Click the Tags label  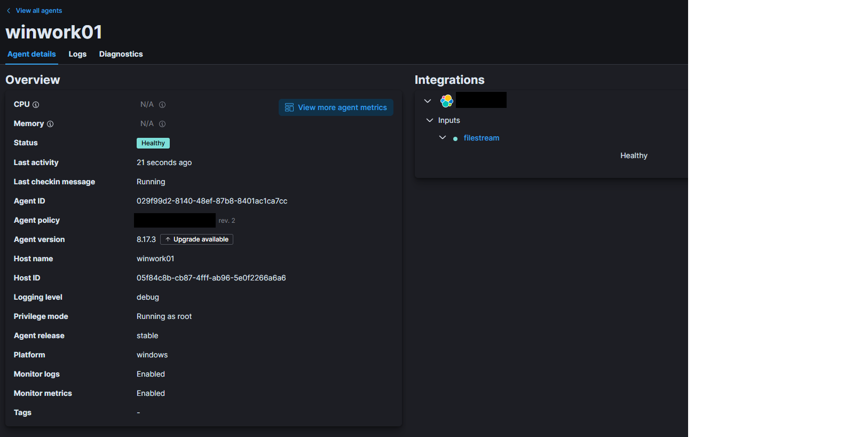coord(22,412)
